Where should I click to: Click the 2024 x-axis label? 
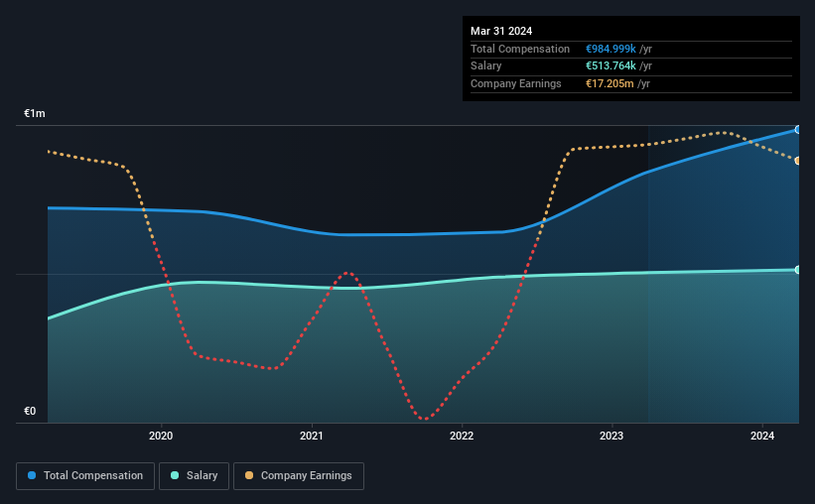click(762, 436)
